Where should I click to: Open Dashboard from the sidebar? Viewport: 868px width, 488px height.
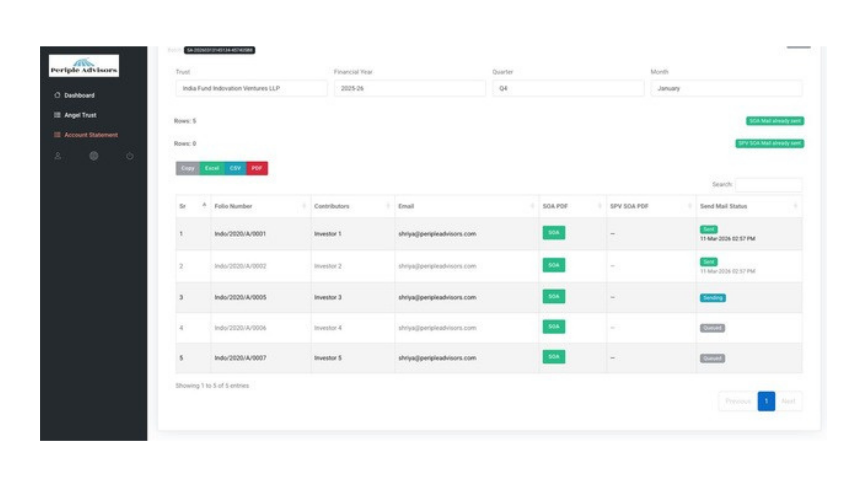[79, 95]
